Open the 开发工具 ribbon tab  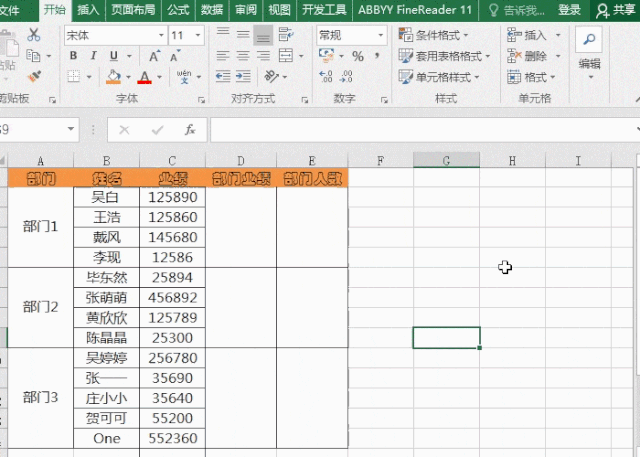pos(324,10)
